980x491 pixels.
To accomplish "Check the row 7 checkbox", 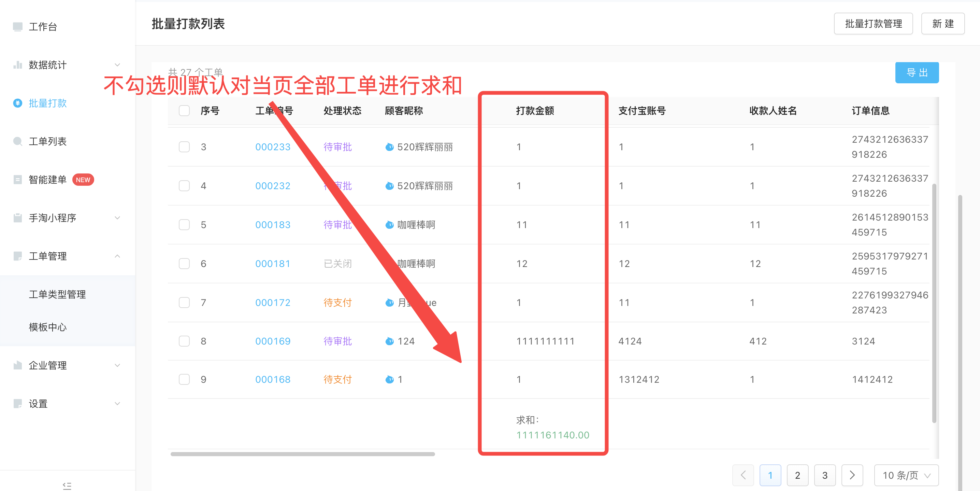I will pos(184,303).
